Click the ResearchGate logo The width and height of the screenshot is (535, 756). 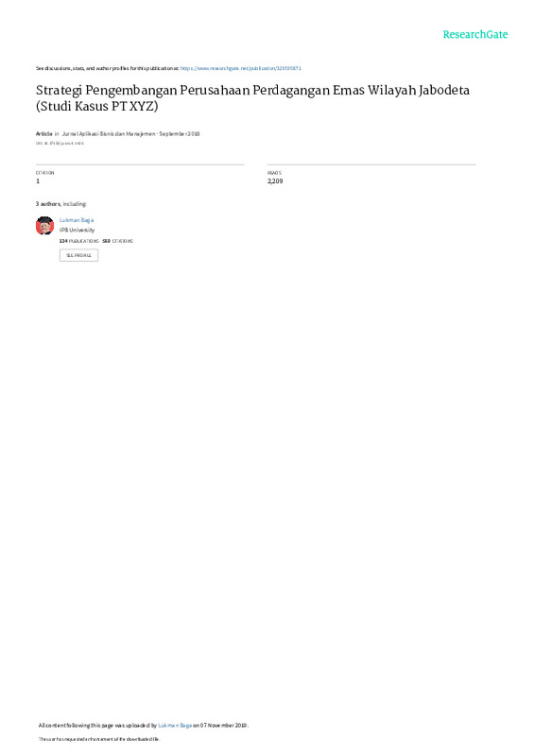[475, 34]
